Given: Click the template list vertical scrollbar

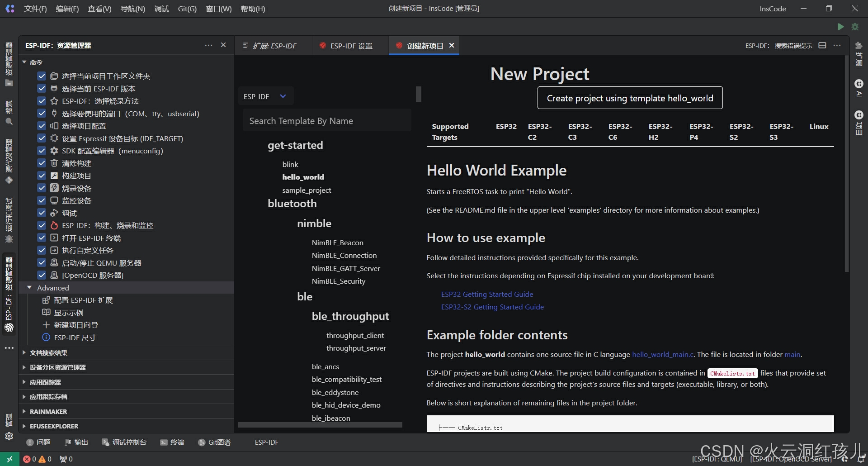Looking at the screenshot, I should point(419,94).
